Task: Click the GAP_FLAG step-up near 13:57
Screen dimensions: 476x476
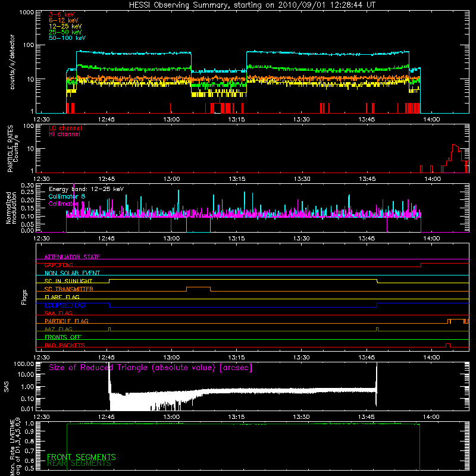Action: tap(421, 265)
